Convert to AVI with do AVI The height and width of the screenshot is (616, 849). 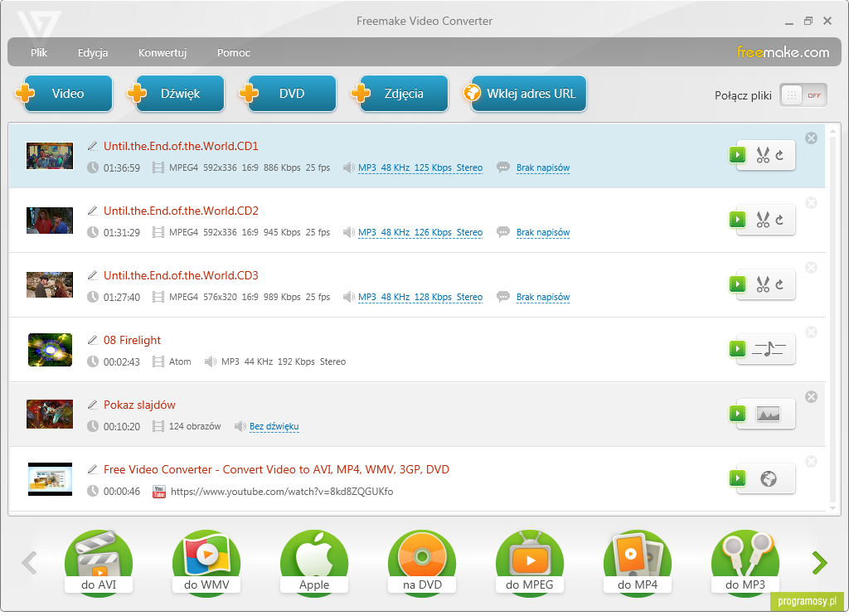(x=99, y=563)
